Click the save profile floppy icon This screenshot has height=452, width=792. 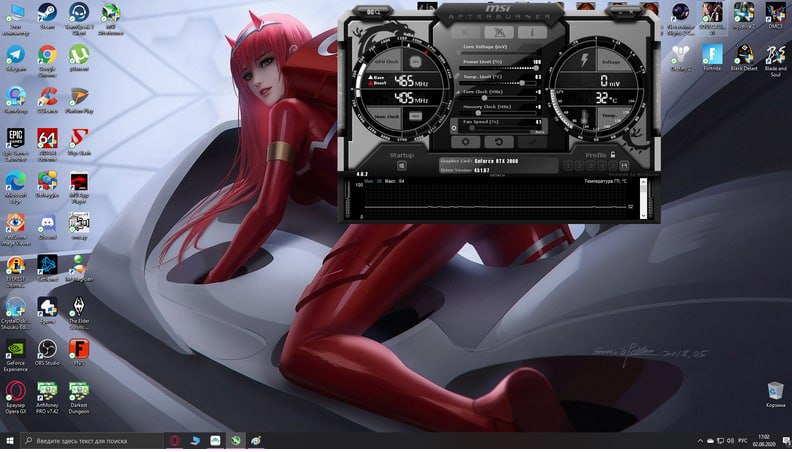click(x=624, y=166)
